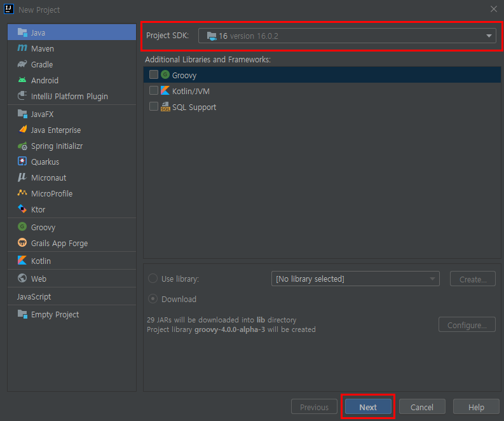The height and width of the screenshot is (421, 504).
Task: Click the Kotlin icon in the sidebar
Action: pos(22,261)
